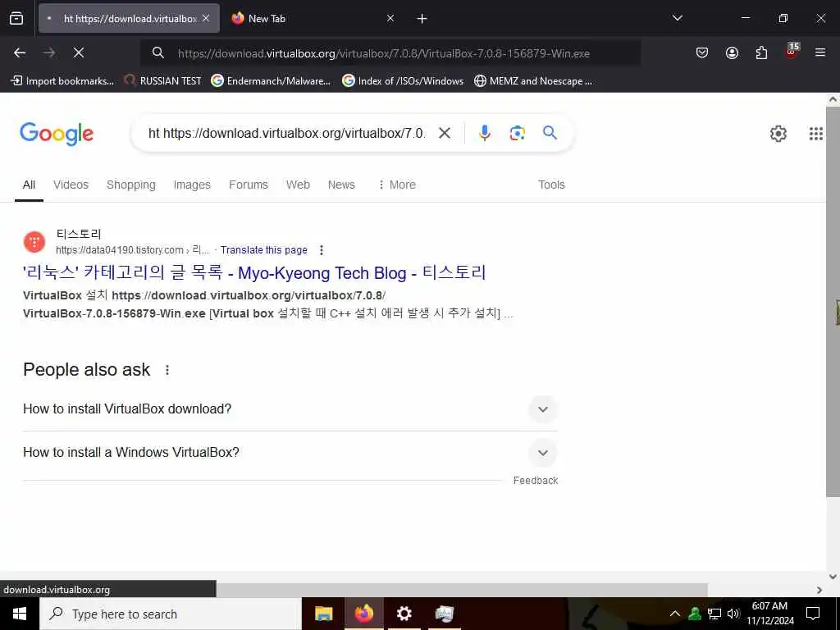Submit search with magnifier icon
840x630 pixels.
pyautogui.click(x=550, y=132)
